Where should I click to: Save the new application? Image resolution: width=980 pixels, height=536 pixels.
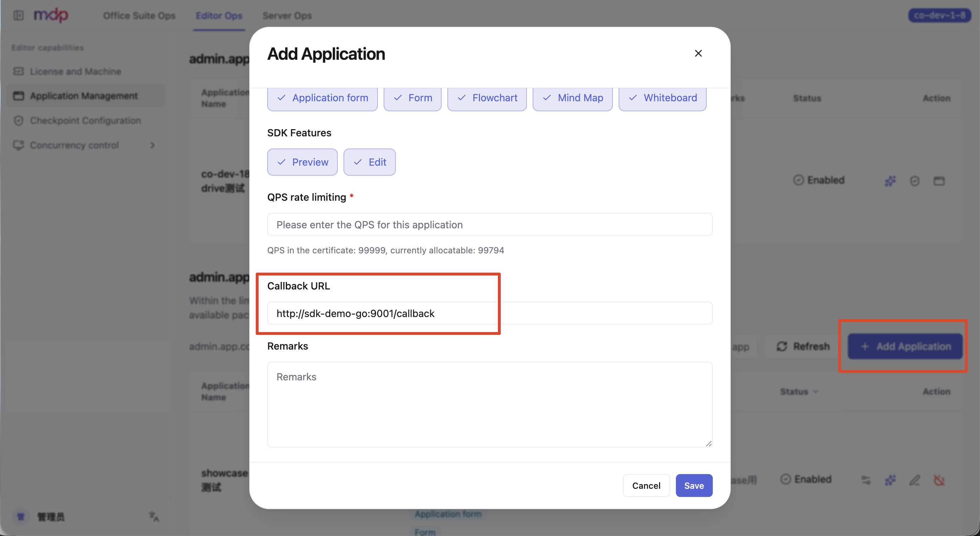pos(694,485)
